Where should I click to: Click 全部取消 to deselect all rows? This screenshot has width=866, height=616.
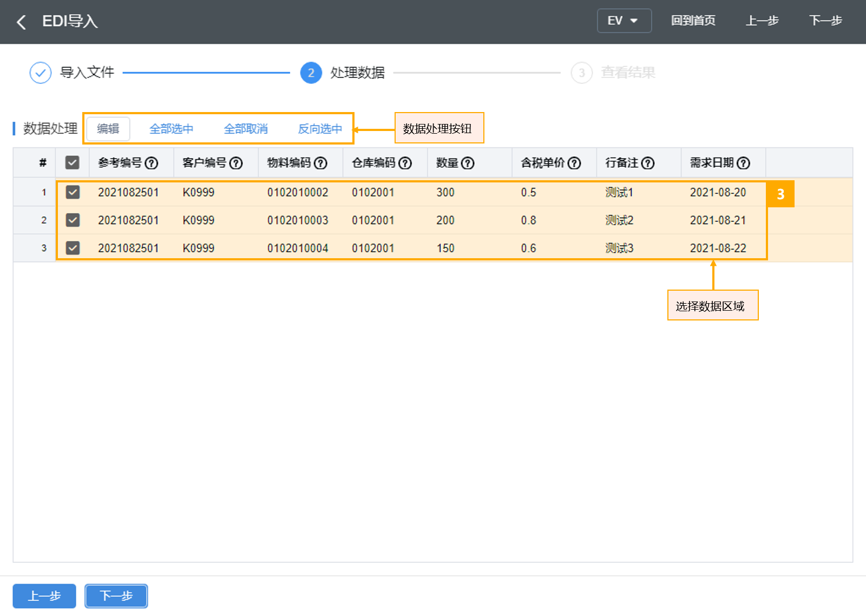[246, 129]
